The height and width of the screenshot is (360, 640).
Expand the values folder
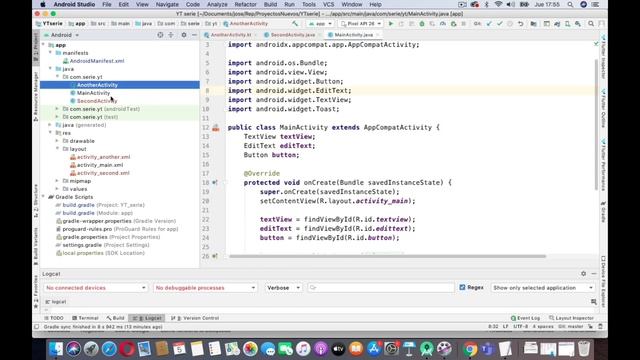[x=57, y=189]
